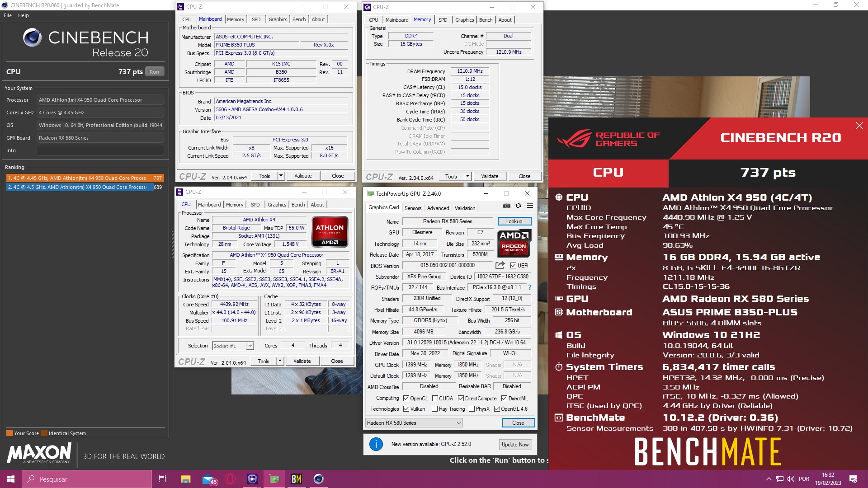The width and height of the screenshot is (868, 488).
Task: Open the Socket #1 selection dropdown
Action: point(233,346)
